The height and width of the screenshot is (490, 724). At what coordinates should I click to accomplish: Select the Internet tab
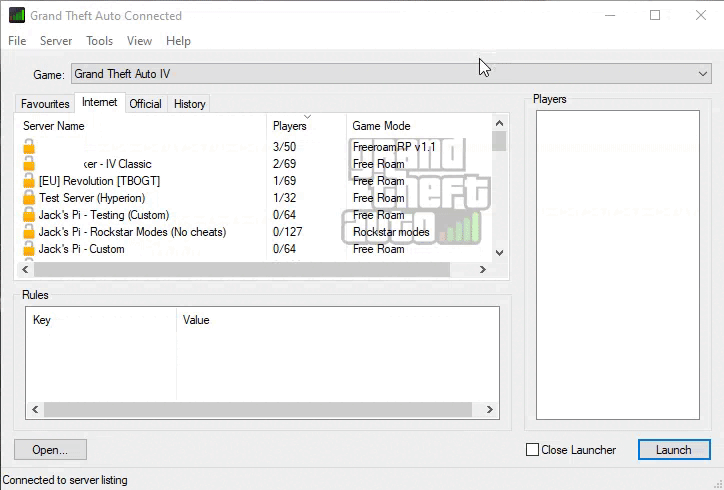click(x=99, y=102)
